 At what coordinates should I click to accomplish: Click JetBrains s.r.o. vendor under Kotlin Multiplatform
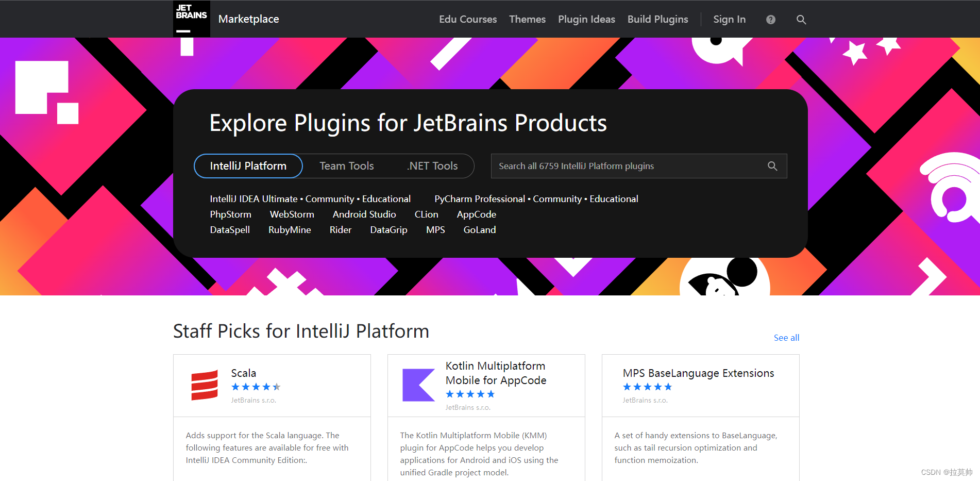tap(468, 407)
